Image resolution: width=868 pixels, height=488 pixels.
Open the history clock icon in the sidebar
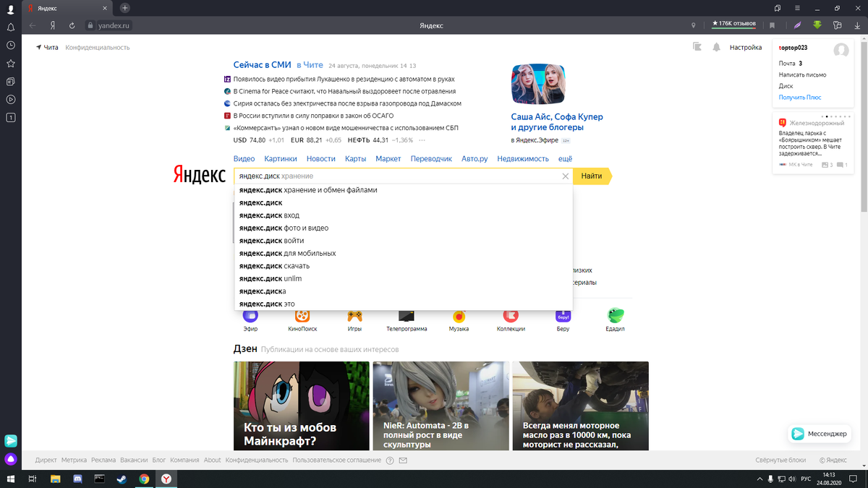coord(10,45)
